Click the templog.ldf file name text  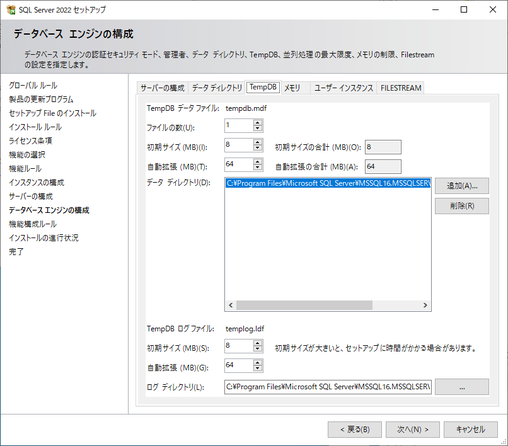click(x=245, y=329)
